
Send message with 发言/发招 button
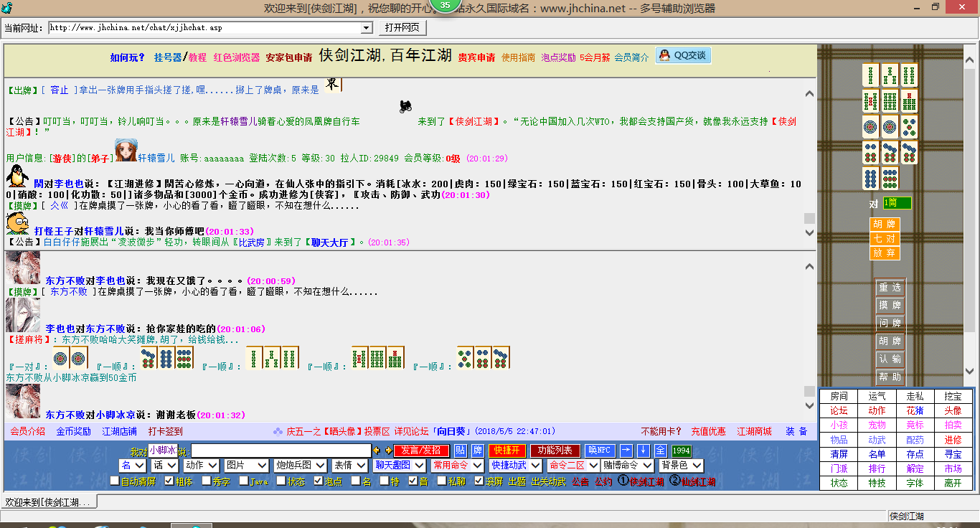tap(423, 451)
